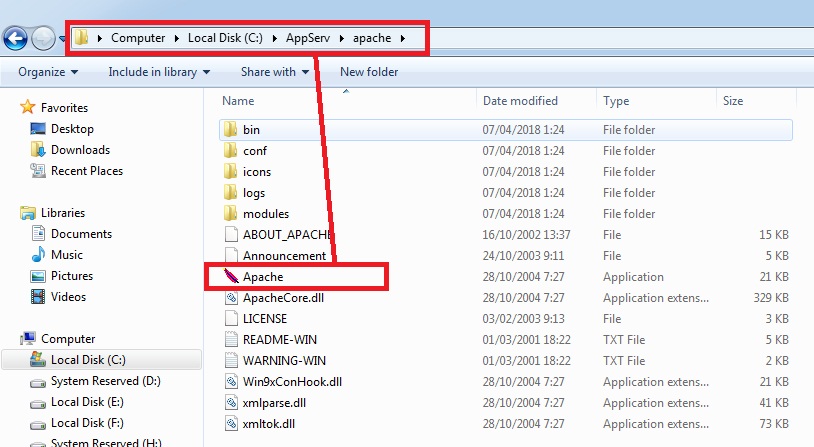Click the logs folder icon

click(x=230, y=193)
